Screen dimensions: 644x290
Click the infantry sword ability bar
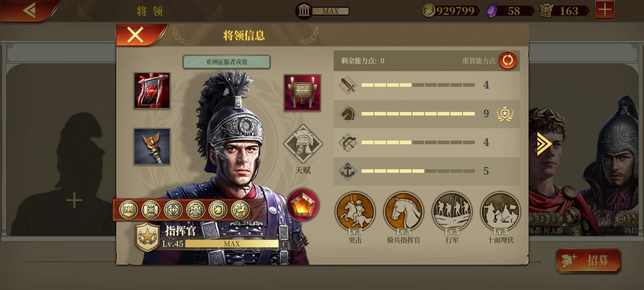427,85
